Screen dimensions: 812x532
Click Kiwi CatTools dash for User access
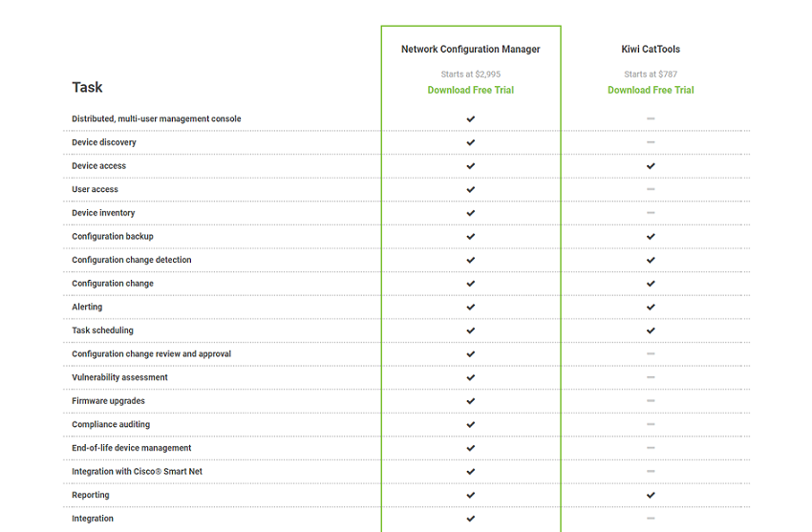651,189
